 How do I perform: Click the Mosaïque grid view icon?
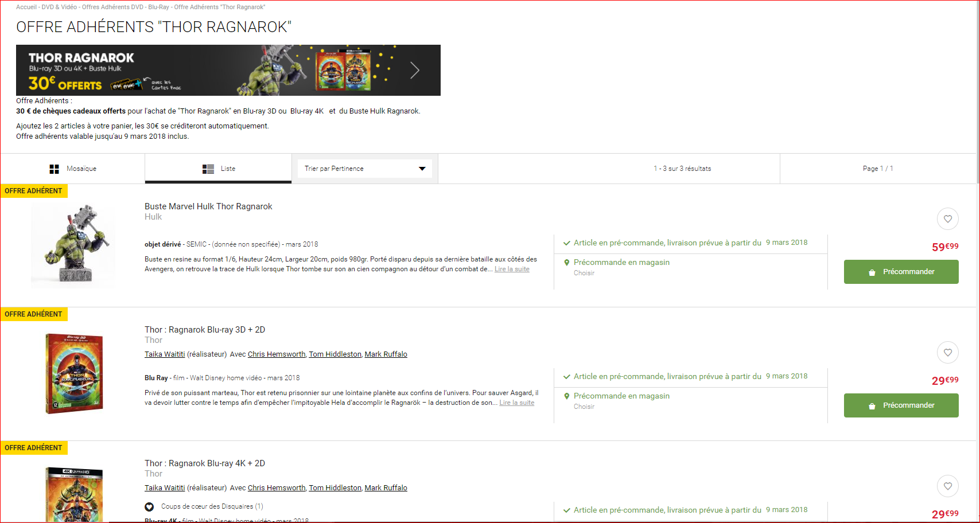55,169
